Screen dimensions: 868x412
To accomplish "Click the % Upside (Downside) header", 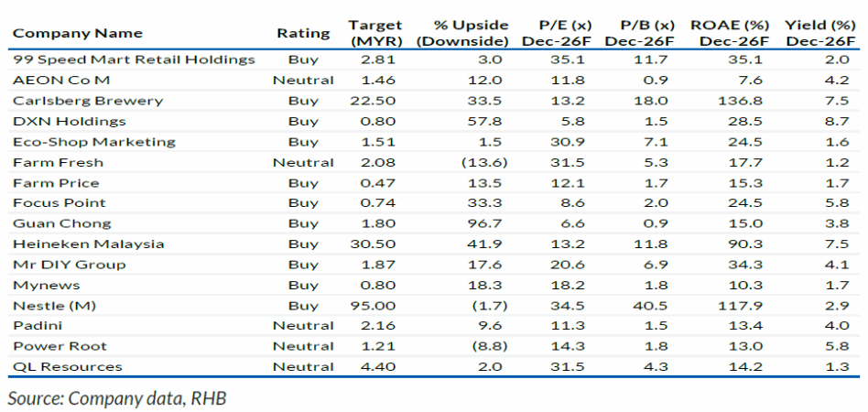I will click(x=462, y=33).
